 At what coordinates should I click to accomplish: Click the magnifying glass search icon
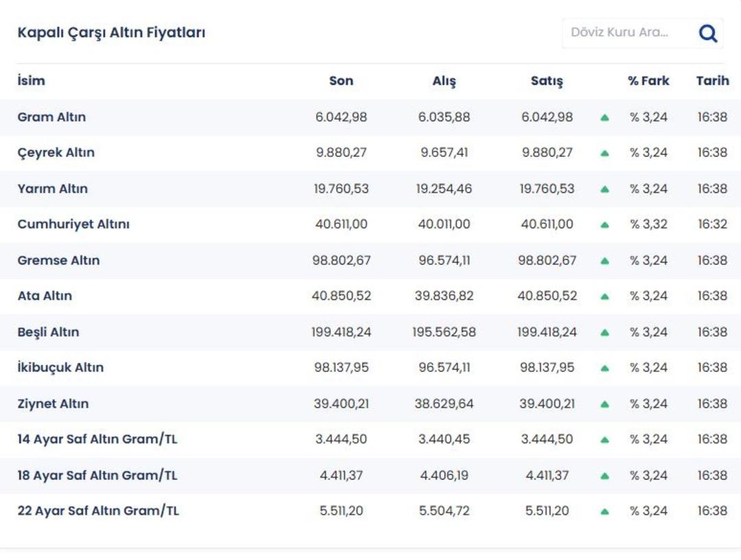tap(707, 33)
